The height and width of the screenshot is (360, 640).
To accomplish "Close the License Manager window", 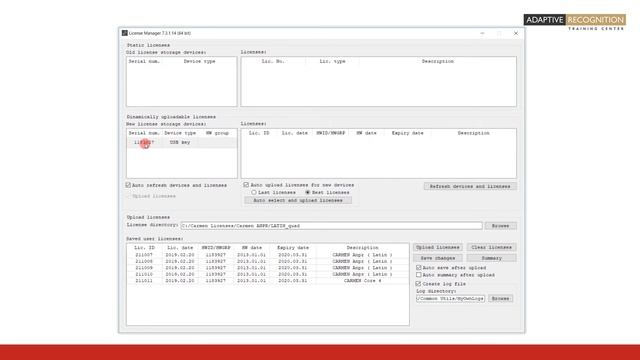I will click(516, 33).
